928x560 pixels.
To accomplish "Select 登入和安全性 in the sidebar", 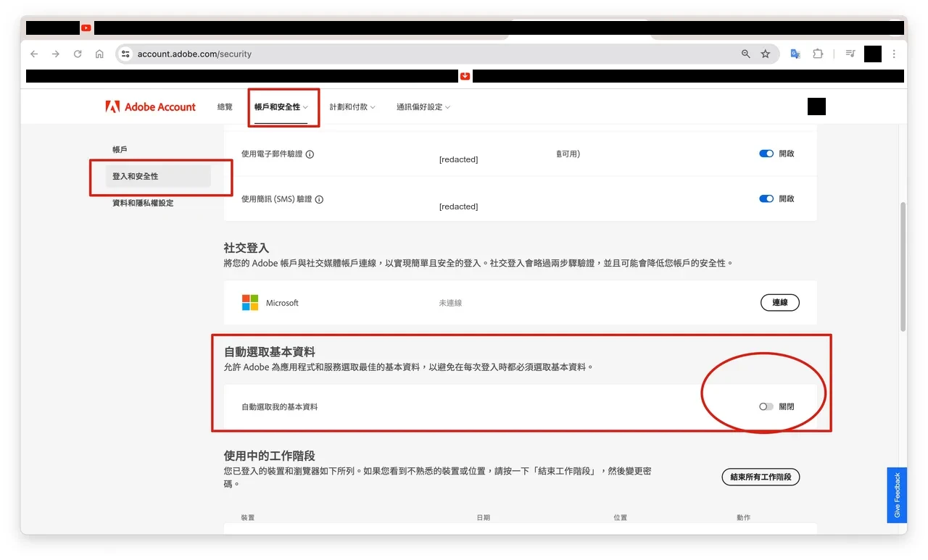I will coord(158,176).
